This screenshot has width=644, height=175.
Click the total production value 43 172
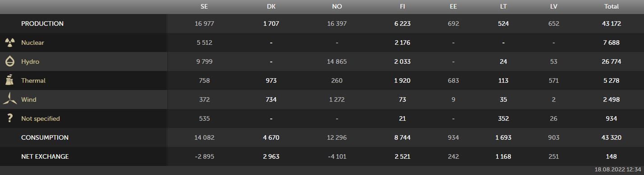point(612,24)
